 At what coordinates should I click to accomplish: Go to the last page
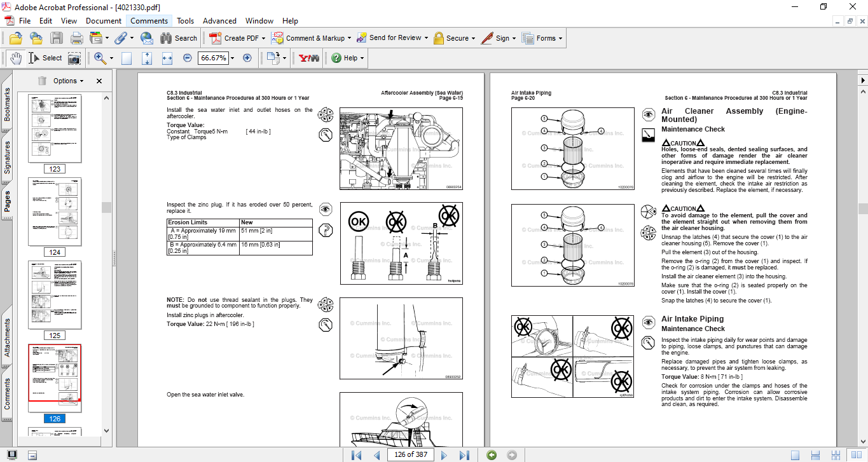464,454
